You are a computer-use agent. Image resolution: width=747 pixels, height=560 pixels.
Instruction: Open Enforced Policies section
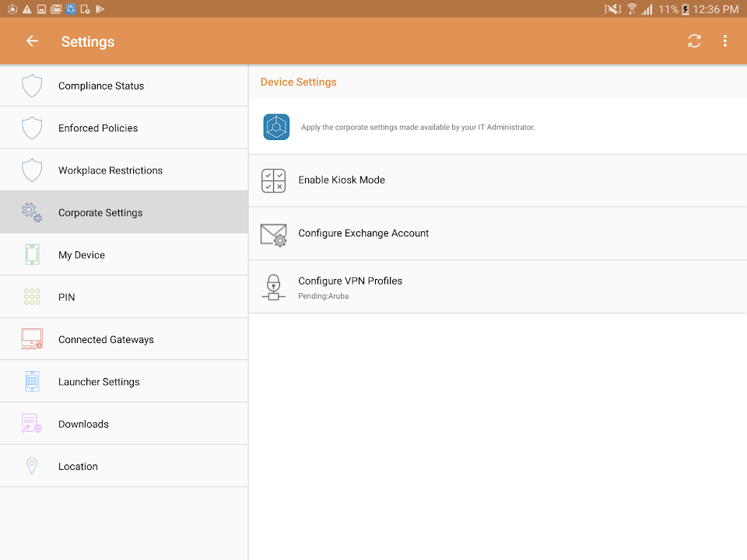[124, 128]
